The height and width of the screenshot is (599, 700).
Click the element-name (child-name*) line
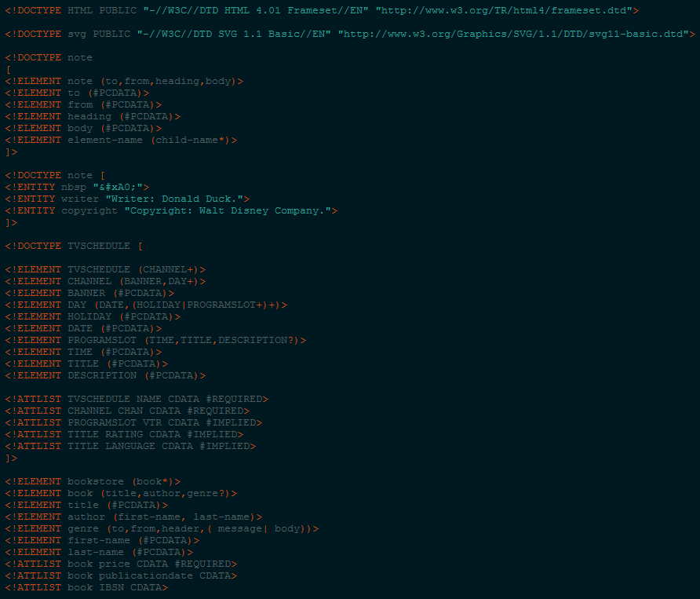click(121, 140)
